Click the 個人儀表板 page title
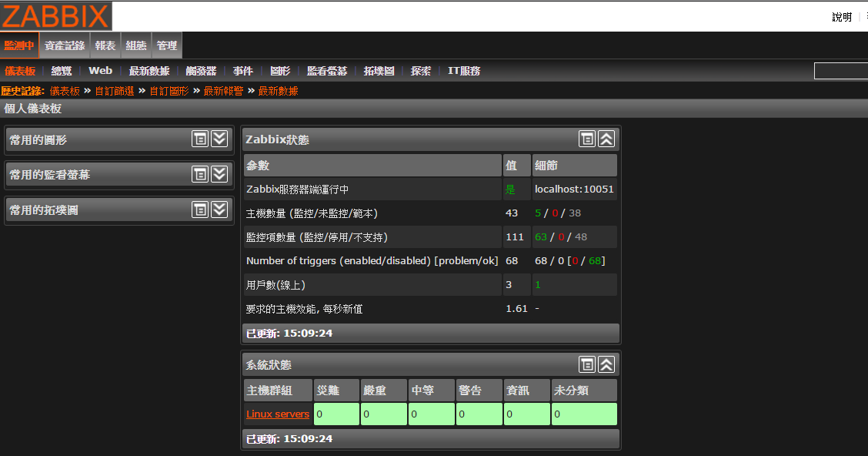The width and height of the screenshot is (868, 456). 32,109
